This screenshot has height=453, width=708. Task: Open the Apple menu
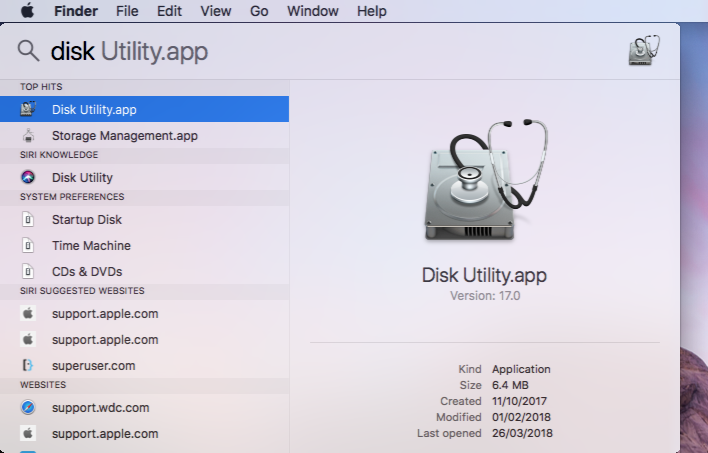[x=27, y=11]
